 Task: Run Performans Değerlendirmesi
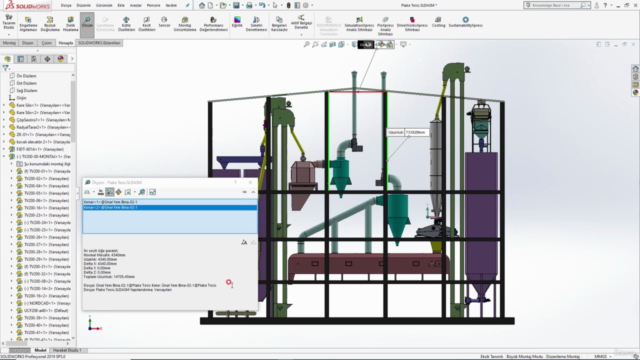pyautogui.click(x=213, y=24)
